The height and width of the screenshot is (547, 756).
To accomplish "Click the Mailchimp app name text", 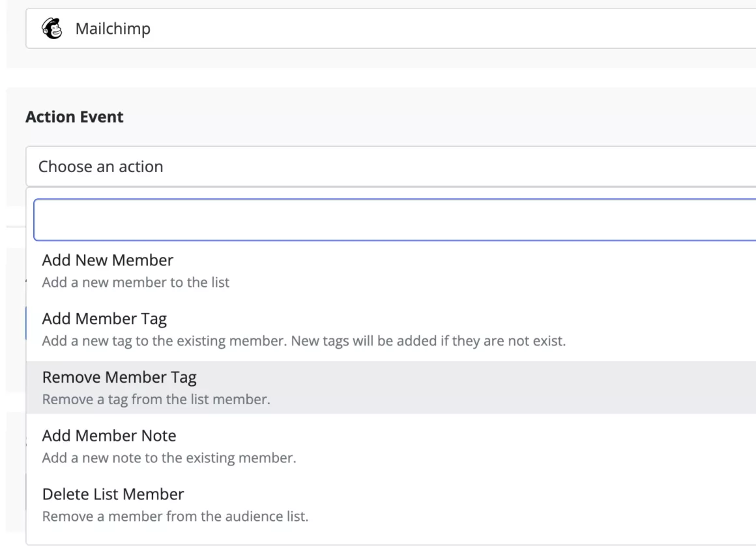I will (113, 29).
